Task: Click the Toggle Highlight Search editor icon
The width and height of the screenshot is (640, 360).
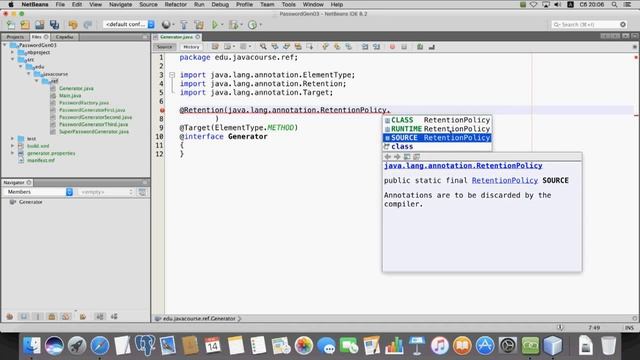Action: [x=298, y=47]
